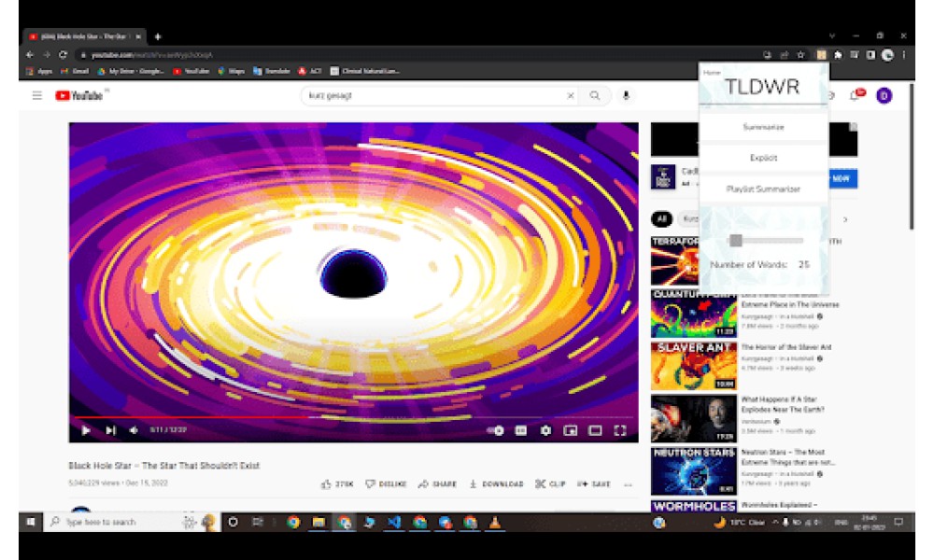
Task: Switch to miniplayer mode
Action: pos(570,430)
